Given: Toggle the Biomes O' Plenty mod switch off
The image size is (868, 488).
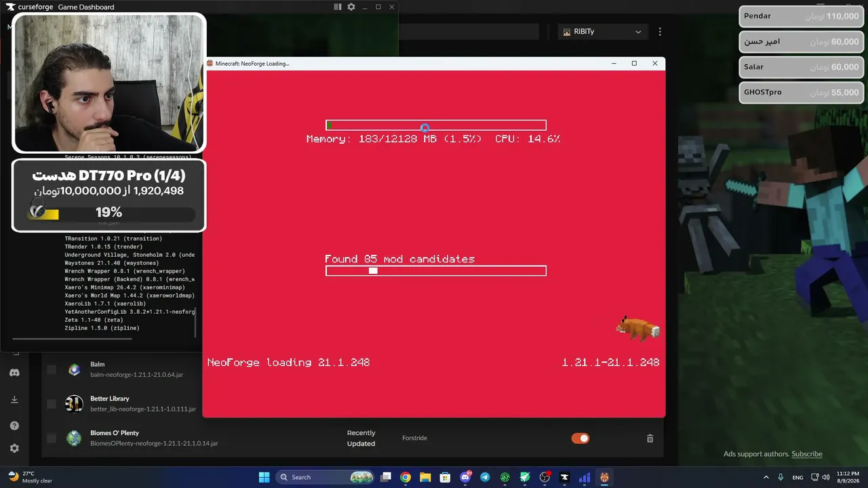Looking at the screenshot, I should click(x=580, y=439).
